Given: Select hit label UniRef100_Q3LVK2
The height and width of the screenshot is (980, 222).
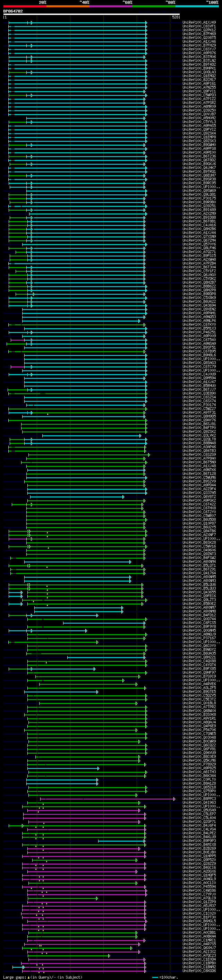Looking at the screenshot, I should [199, 435].
